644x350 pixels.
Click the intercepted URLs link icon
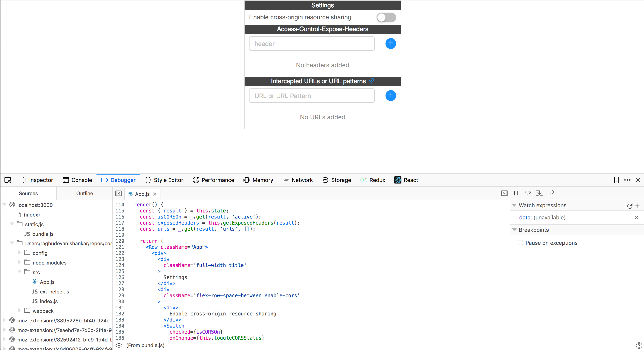pyautogui.click(x=372, y=81)
